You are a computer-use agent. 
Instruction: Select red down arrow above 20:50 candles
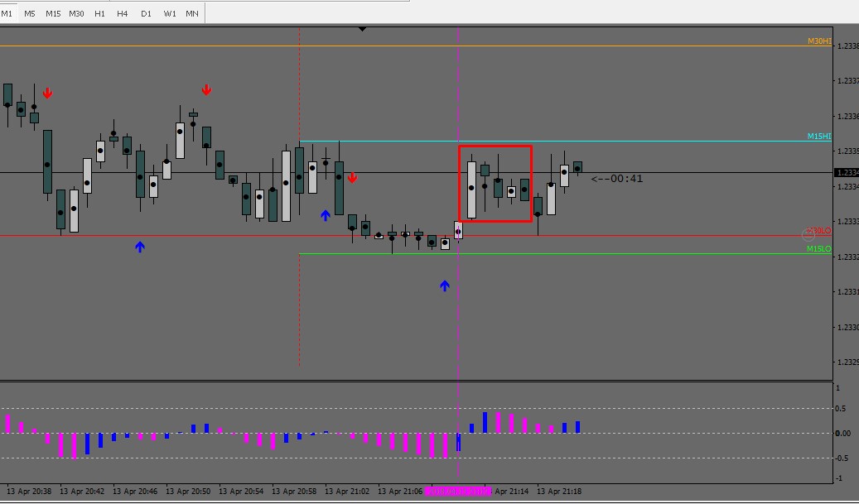click(x=206, y=89)
